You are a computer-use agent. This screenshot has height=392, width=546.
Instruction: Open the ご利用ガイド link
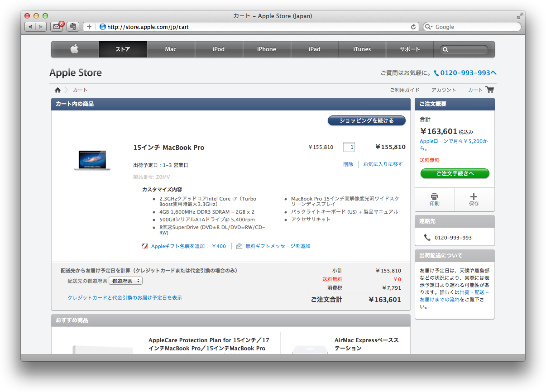pos(405,90)
